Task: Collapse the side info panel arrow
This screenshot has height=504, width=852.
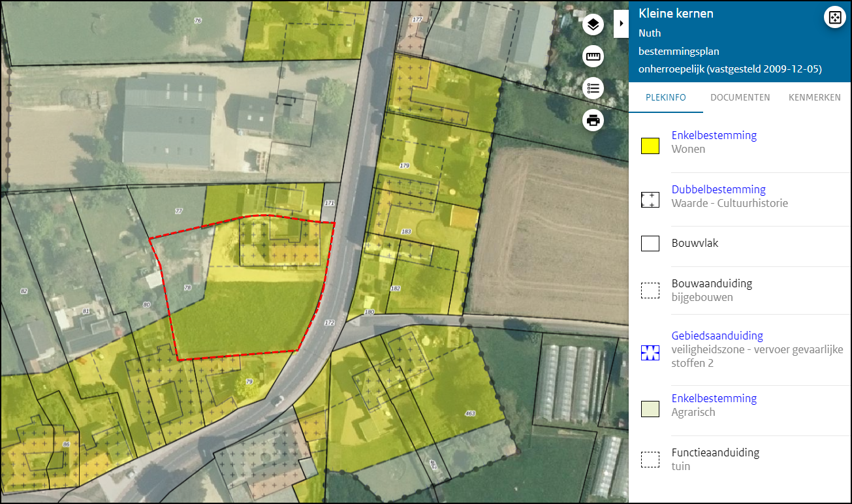Action: pyautogui.click(x=621, y=23)
